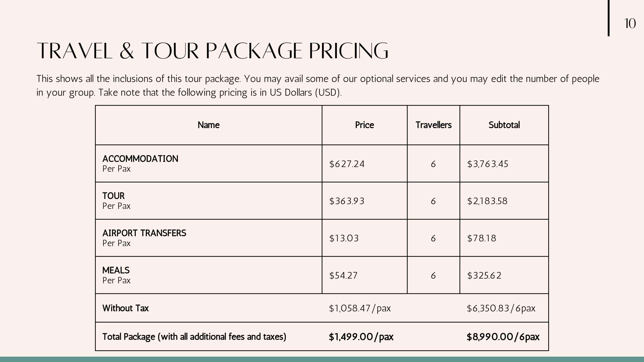Select the Name column header
The width and height of the screenshot is (644, 362).
click(x=208, y=125)
